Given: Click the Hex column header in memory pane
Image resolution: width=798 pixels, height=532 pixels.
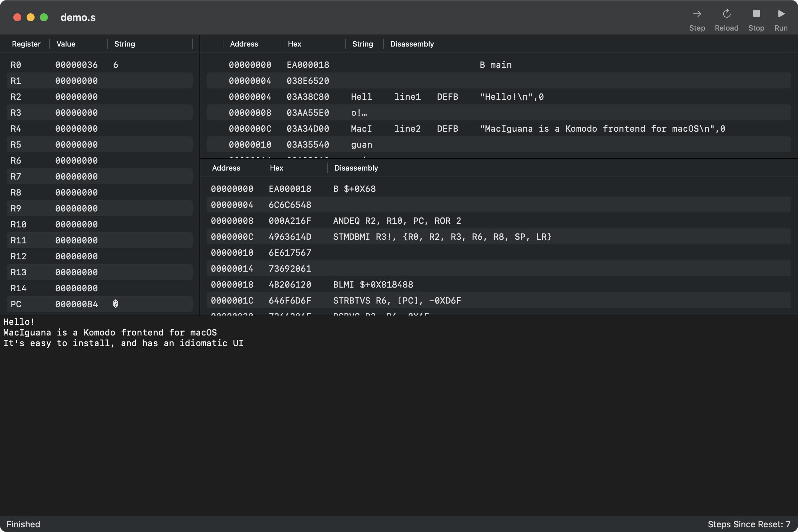Looking at the screenshot, I should coord(276,168).
